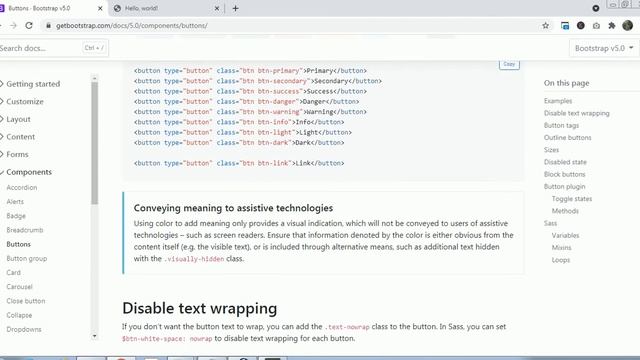Click the address bar URL
Screen dimensions: 640x360
click(131, 25)
